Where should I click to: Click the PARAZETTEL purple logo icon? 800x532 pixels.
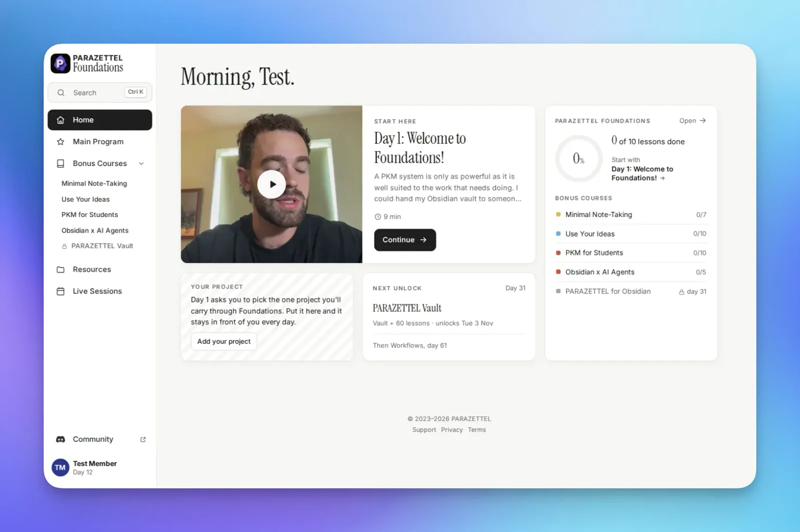tap(60, 63)
